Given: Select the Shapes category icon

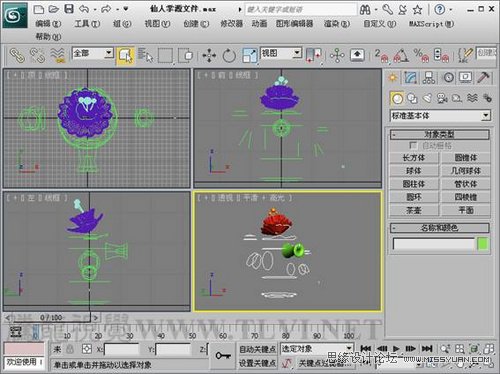Looking at the screenshot, I should 412,98.
